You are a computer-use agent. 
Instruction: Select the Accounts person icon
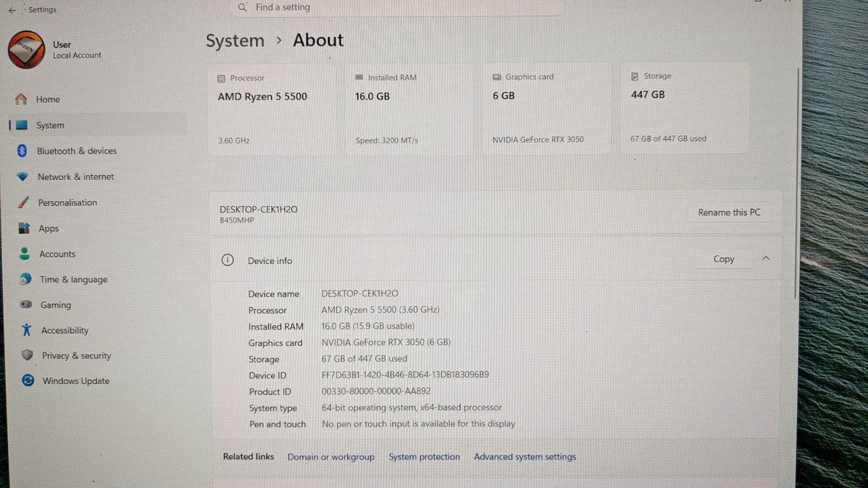coord(25,254)
